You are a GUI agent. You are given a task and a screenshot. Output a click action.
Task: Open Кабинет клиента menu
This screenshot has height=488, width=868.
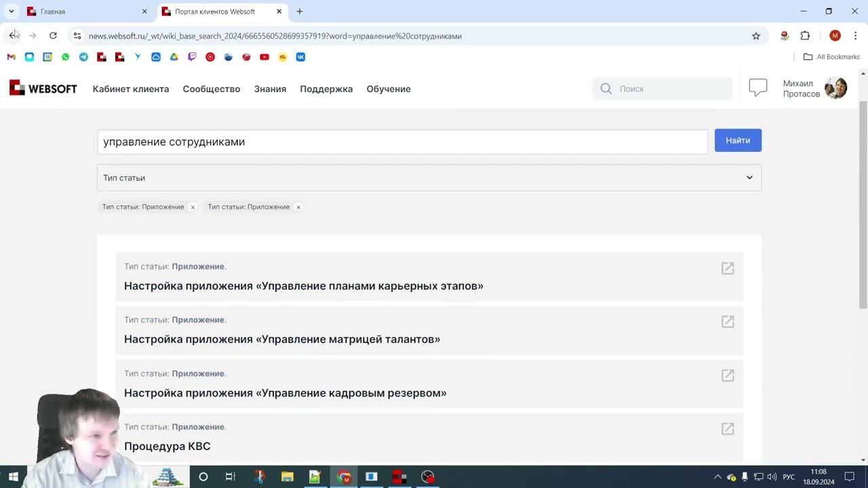click(x=131, y=89)
